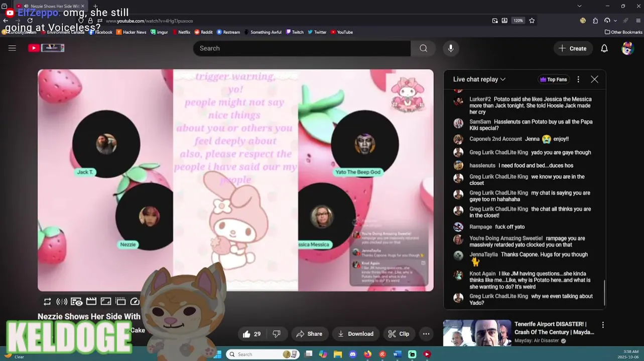Share the video
The height and width of the screenshot is (361, 644).
click(310, 334)
